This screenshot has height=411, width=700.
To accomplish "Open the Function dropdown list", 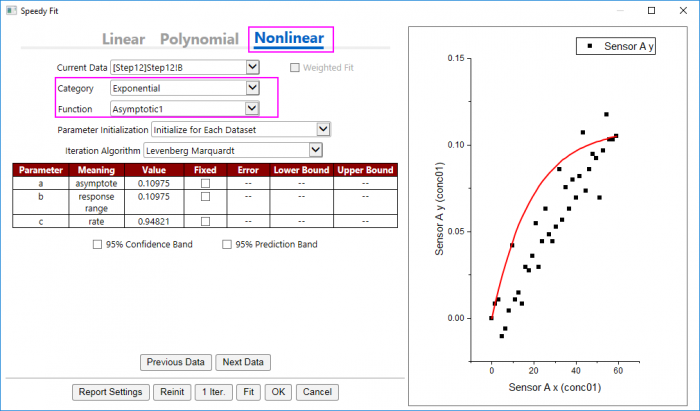I will pos(251,109).
